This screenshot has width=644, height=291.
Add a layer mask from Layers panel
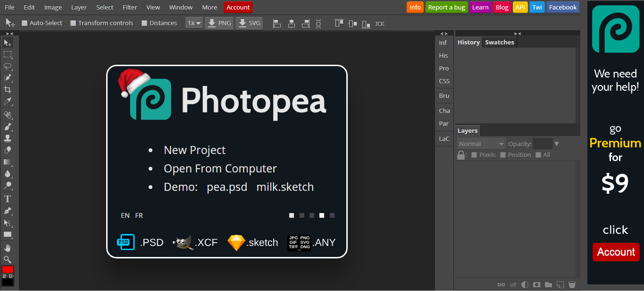[x=536, y=285]
